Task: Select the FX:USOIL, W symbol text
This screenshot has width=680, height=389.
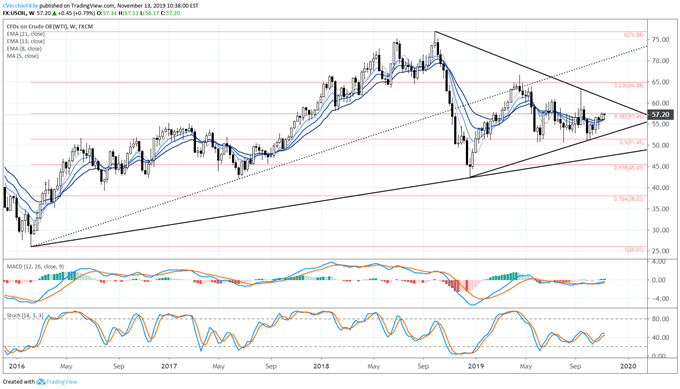Action: coord(19,13)
